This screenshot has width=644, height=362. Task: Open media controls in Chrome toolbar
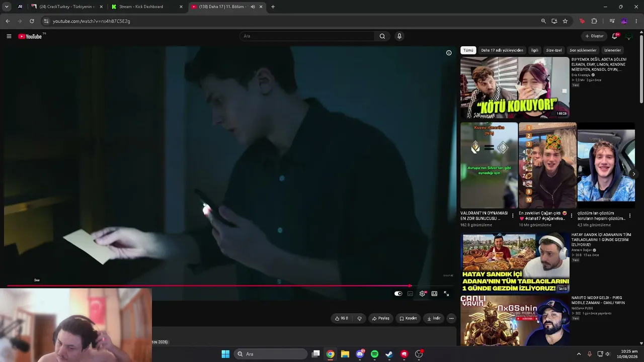tap(612, 21)
